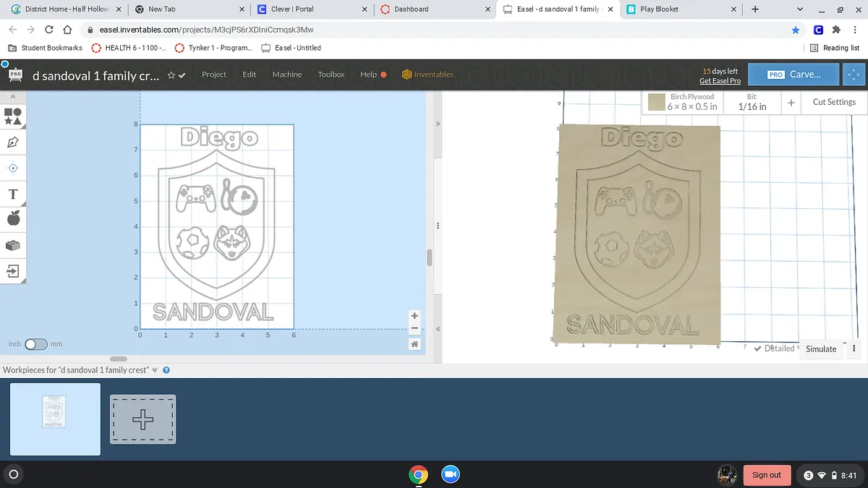The height and width of the screenshot is (488, 868).
Task: Open the Machine menu
Action: [286, 74]
